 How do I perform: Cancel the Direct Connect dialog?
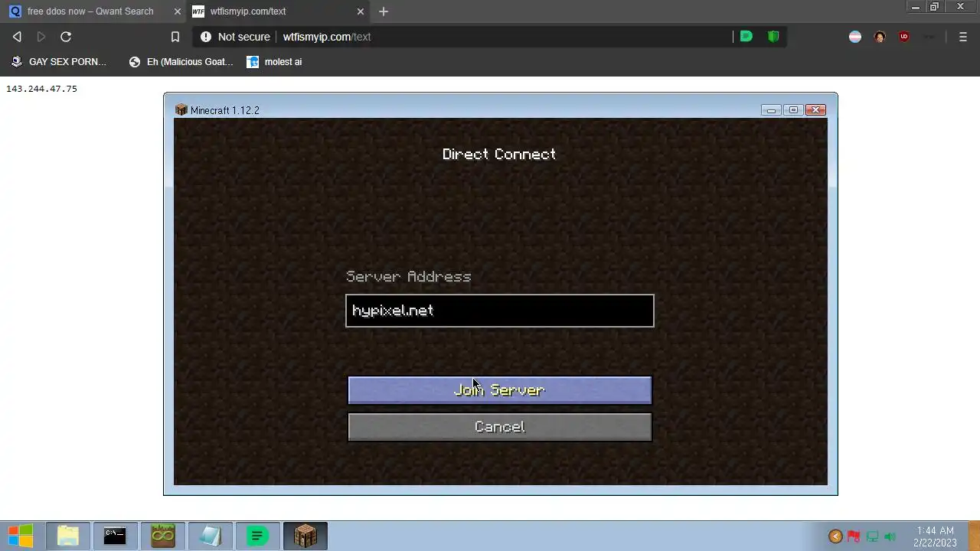point(499,427)
